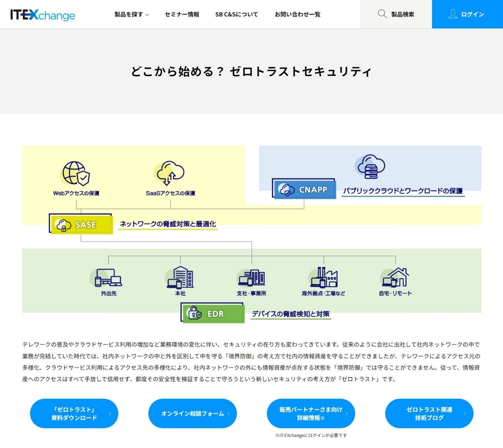Image resolution: width=503 pixels, height=448 pixels.
Task: Click the ゼロトラスト関連技術ブログ button
Action: tap(429, 414)
